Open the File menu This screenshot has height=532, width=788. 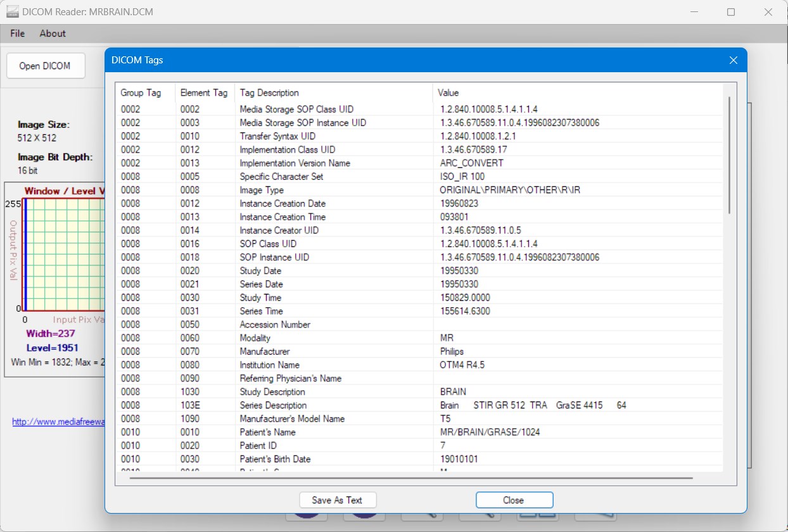click(x=16, y=34)
